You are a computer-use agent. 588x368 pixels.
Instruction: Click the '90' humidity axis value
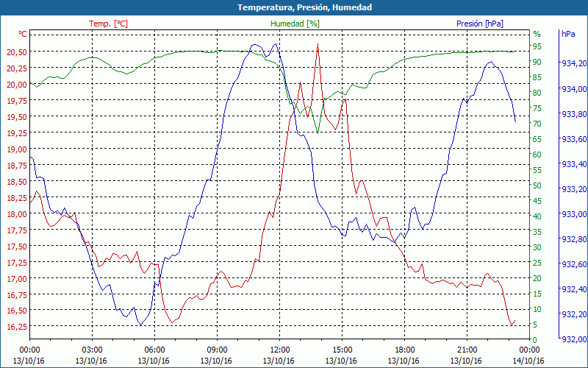pyautogui.click(x=537, y=62)
